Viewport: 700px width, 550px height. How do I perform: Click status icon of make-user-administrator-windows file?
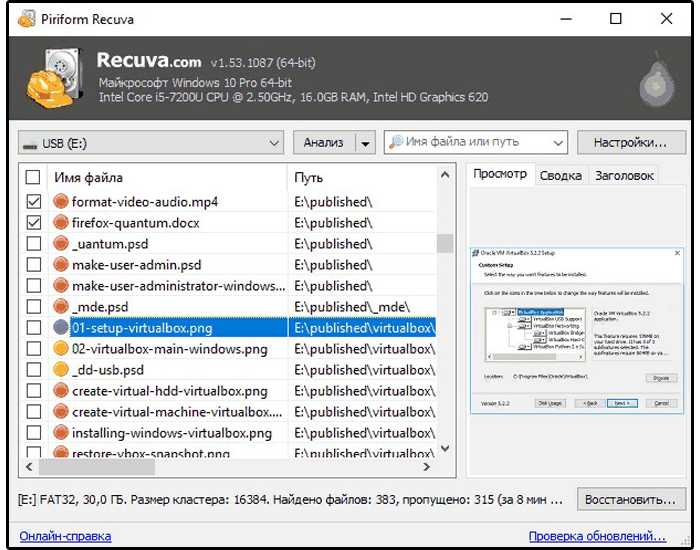click(x=61, y=285)
